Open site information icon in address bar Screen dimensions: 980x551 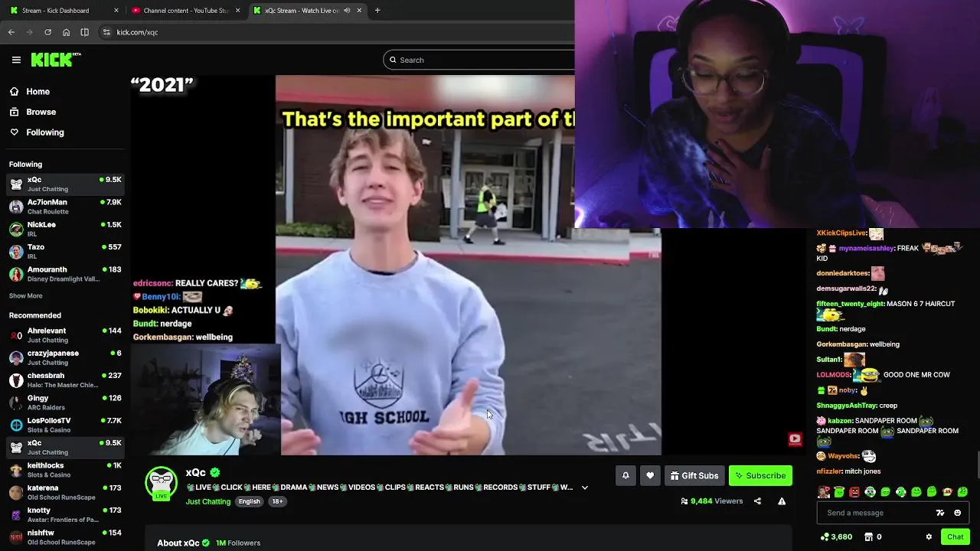point(106,32)
